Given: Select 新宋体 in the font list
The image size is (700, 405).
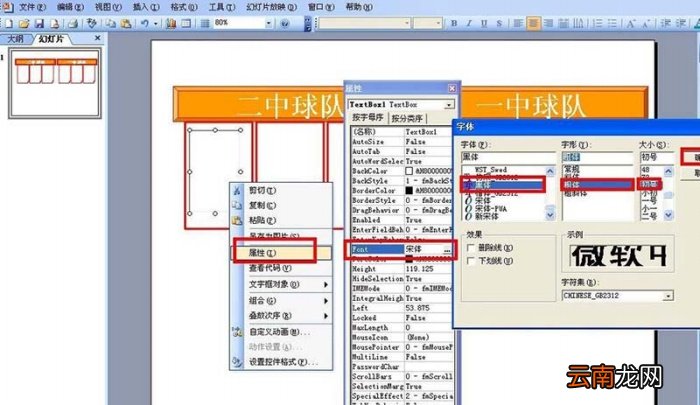Looking at the screenshot, I should tap(486, 216).
